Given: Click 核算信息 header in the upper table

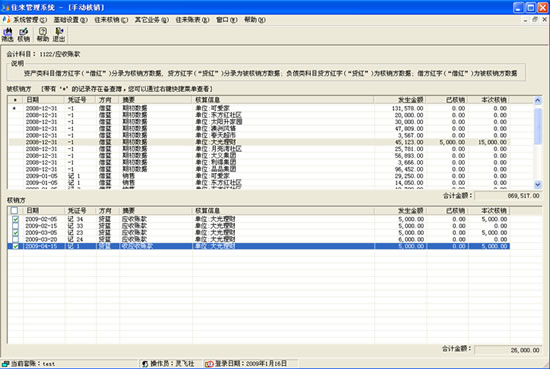Looking at the screenshot, I should tap(283, 100).
